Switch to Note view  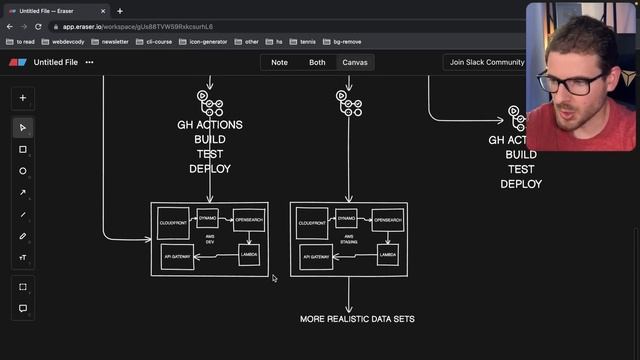(x=280, y=62)
